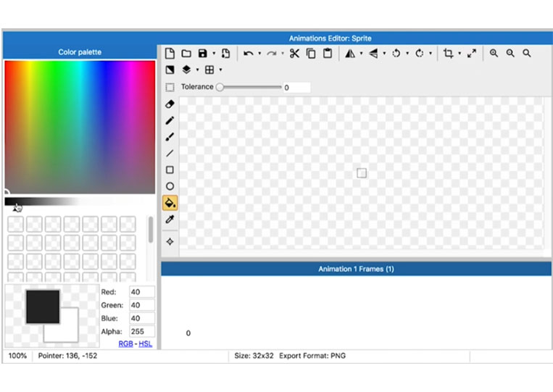
Task: Select the Rectangle shape tool
Action: click(170, 170)
